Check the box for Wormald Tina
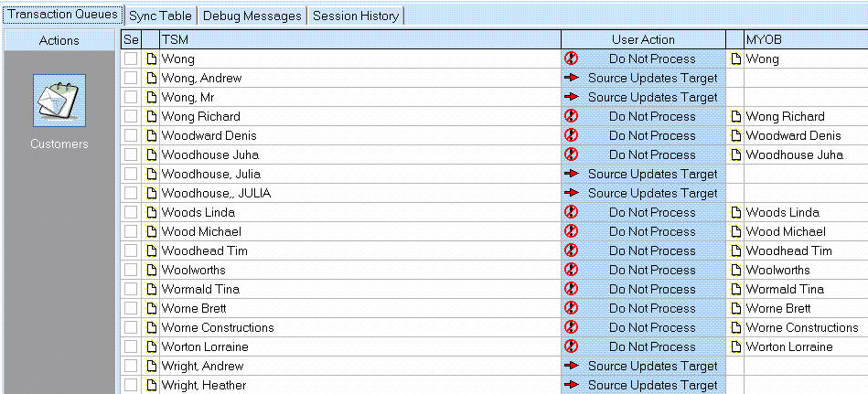Viewport: 868px width, 394px height. pos(131,290)
